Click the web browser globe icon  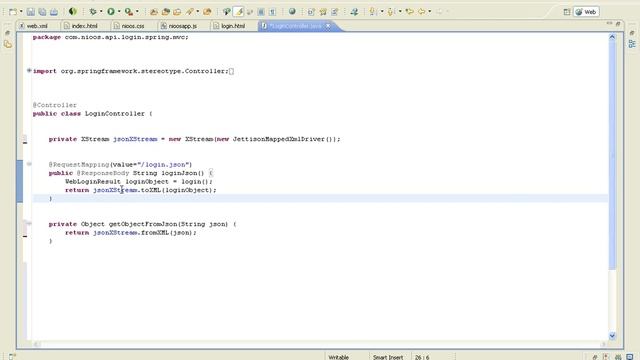[x=292, y=12]
